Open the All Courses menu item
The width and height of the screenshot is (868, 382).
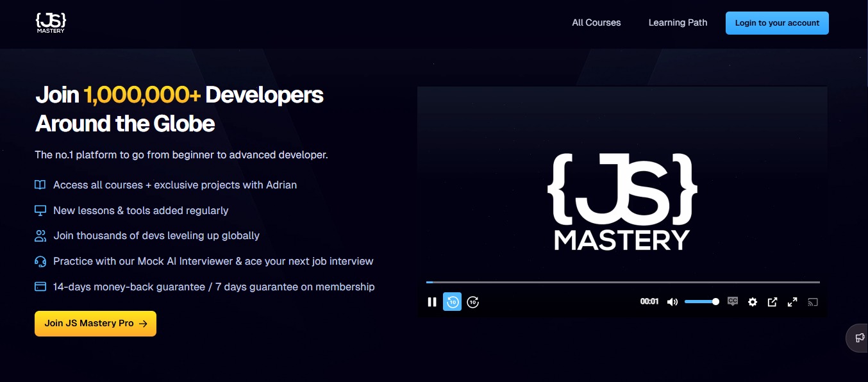[596, 22]
